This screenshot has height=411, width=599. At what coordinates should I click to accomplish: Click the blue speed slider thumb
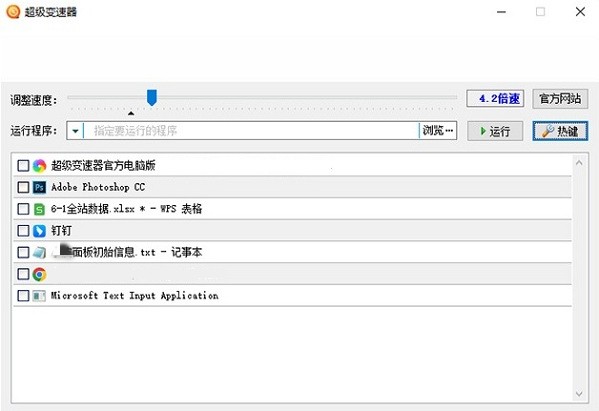152,98
